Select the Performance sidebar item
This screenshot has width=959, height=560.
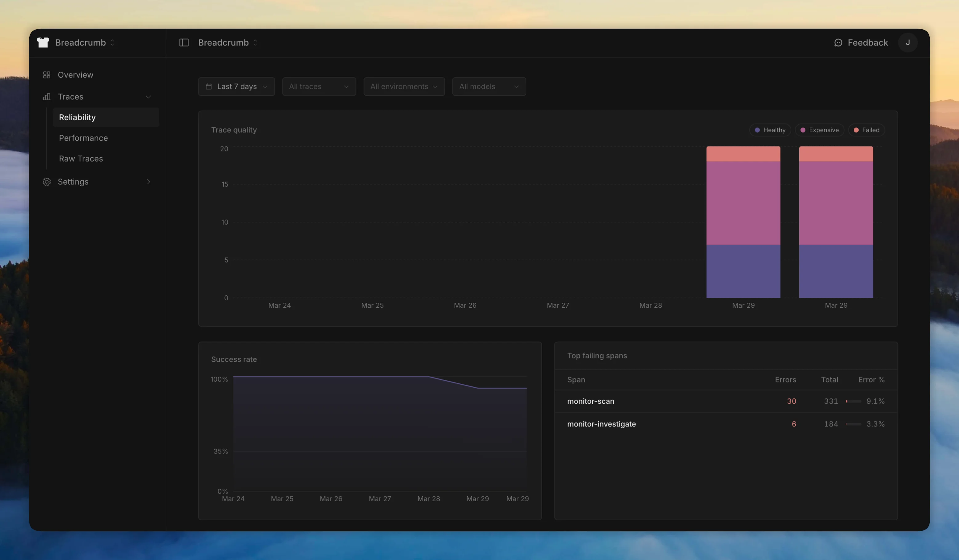pyautogui.click(x=83, y=138)
